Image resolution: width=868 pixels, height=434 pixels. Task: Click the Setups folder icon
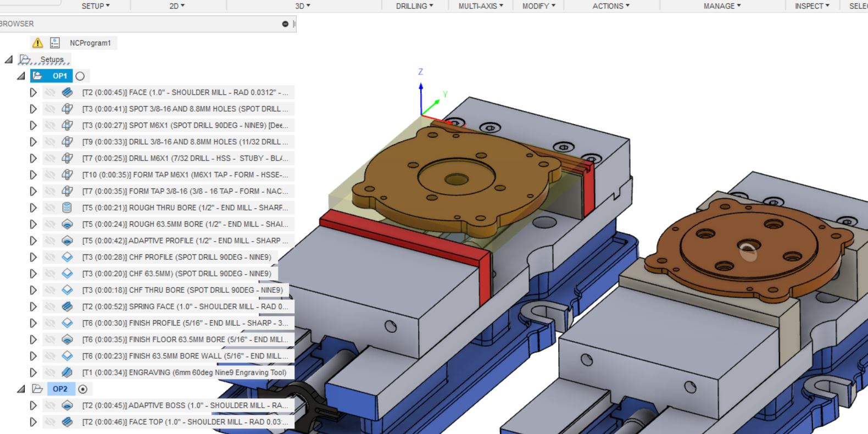pos(25,59)
